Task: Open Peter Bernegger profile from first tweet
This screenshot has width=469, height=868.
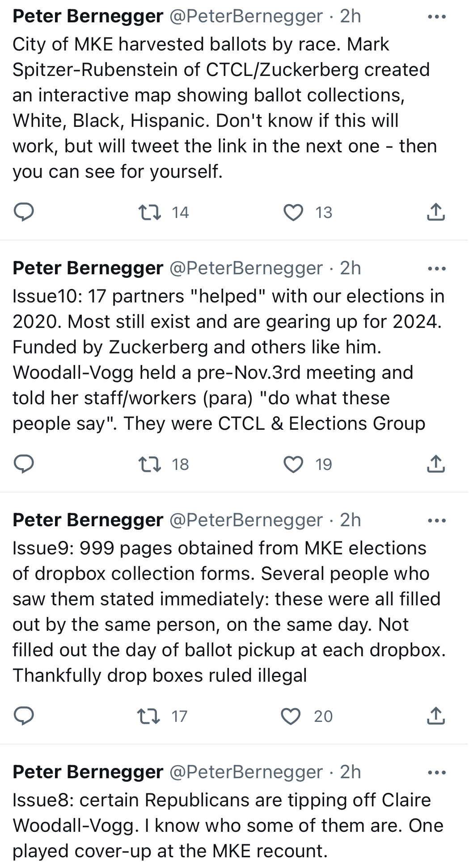Action: point(88,16)
